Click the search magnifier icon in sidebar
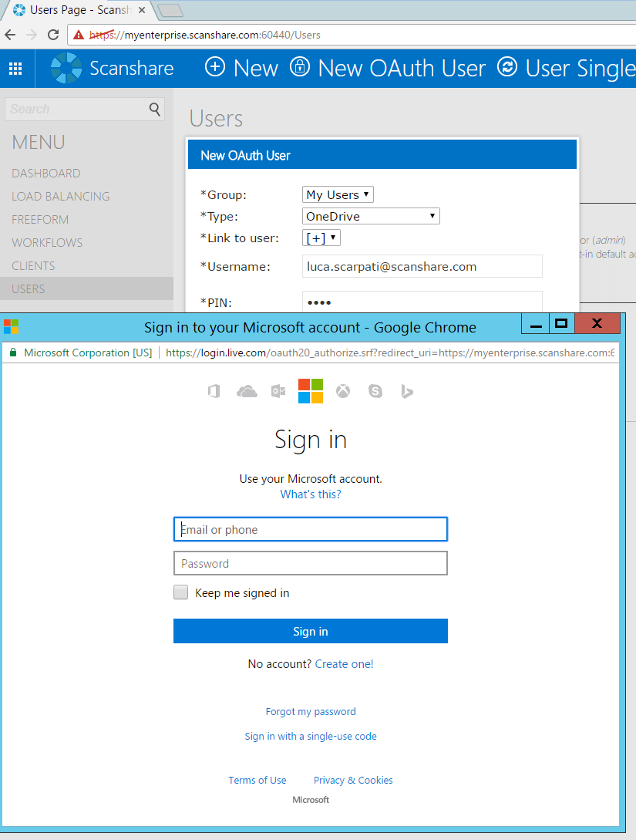The width and height of the screenshot is (636, 840). [155, 110]
